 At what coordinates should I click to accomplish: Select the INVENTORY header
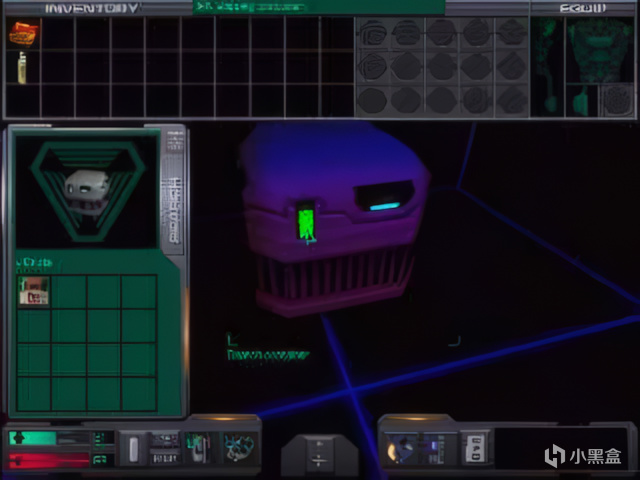[x=91, y=8]
